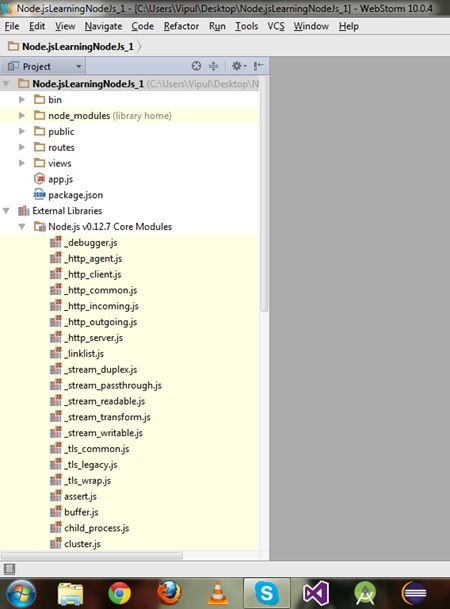Click the bin folder icon
The width and height of the screenshot is (450, 609).
click(40, 99)
